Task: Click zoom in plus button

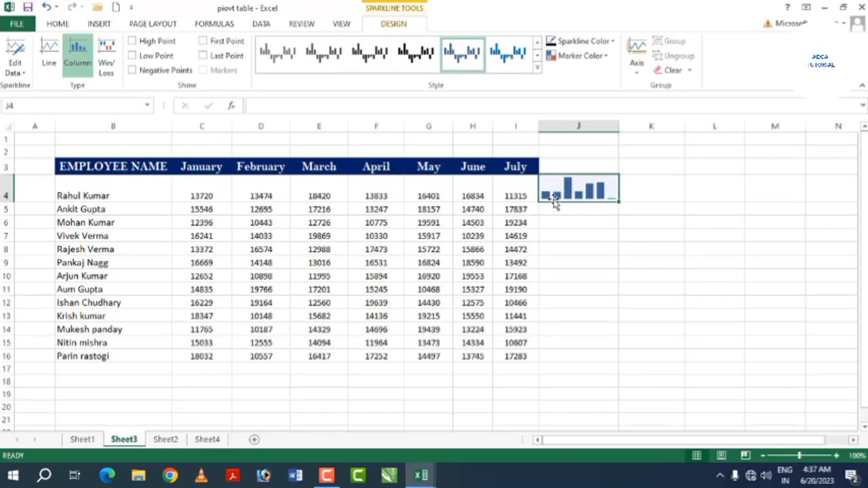Action: (x=836, y=455)
